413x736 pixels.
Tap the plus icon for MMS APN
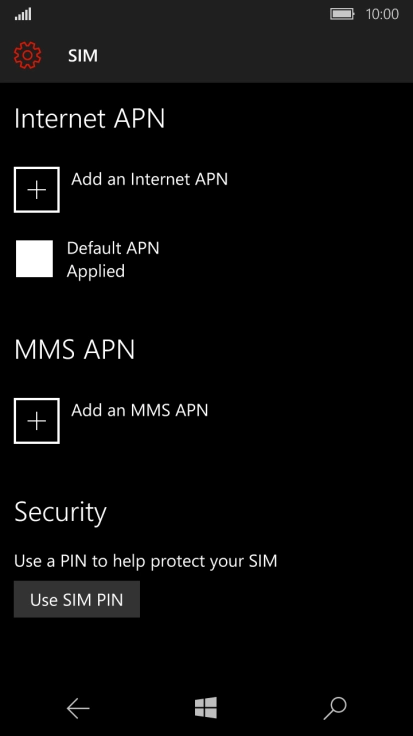(37, 421)
